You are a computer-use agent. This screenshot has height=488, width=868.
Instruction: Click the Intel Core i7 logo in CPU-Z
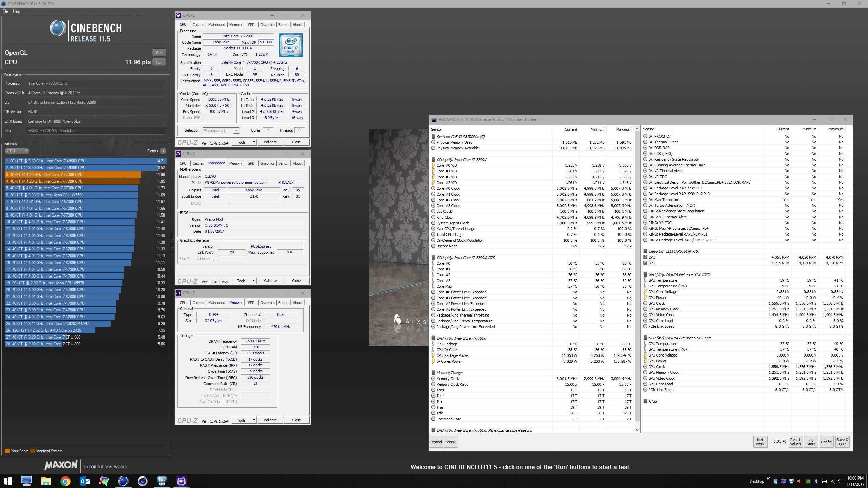(x=291, y=45)
